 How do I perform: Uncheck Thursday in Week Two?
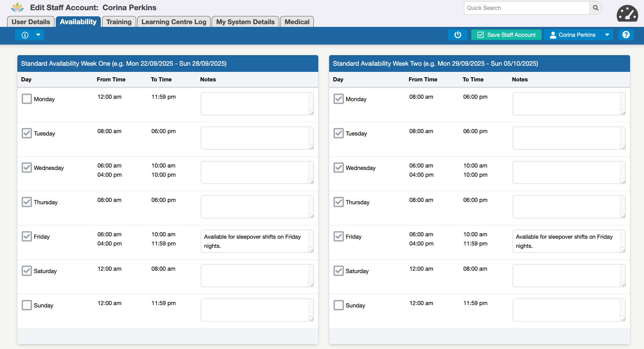pos(338,202)
